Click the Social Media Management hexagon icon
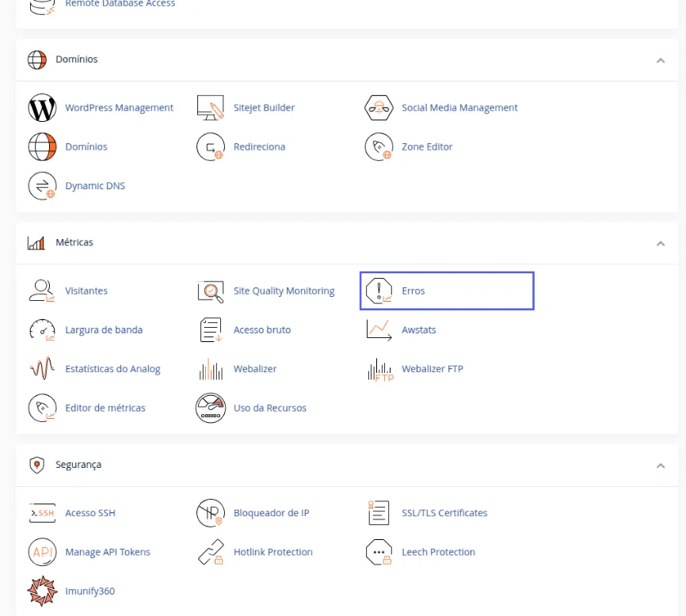The height and width of the screenshot is (616, 686). [379, 108]
